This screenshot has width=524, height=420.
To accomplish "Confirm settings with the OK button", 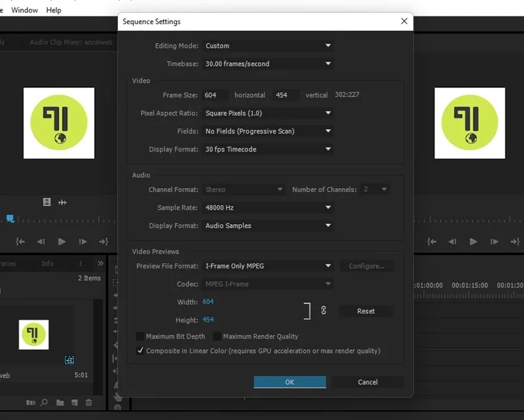I will 290,382.
